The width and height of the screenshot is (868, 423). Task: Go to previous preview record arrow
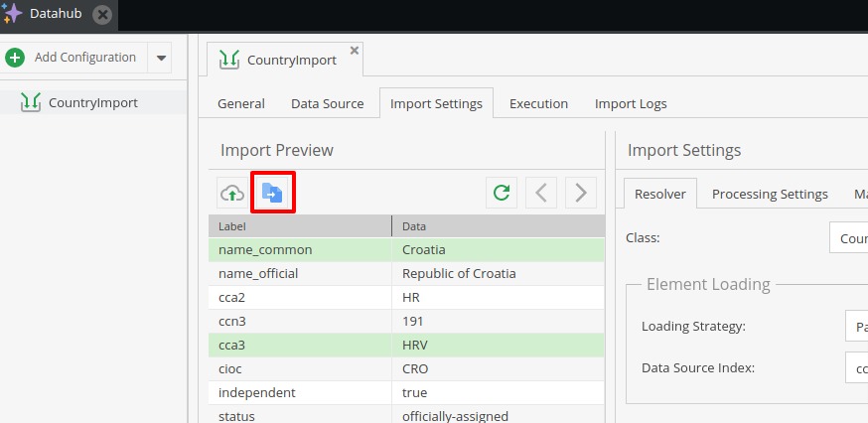[x=541, y=193]
